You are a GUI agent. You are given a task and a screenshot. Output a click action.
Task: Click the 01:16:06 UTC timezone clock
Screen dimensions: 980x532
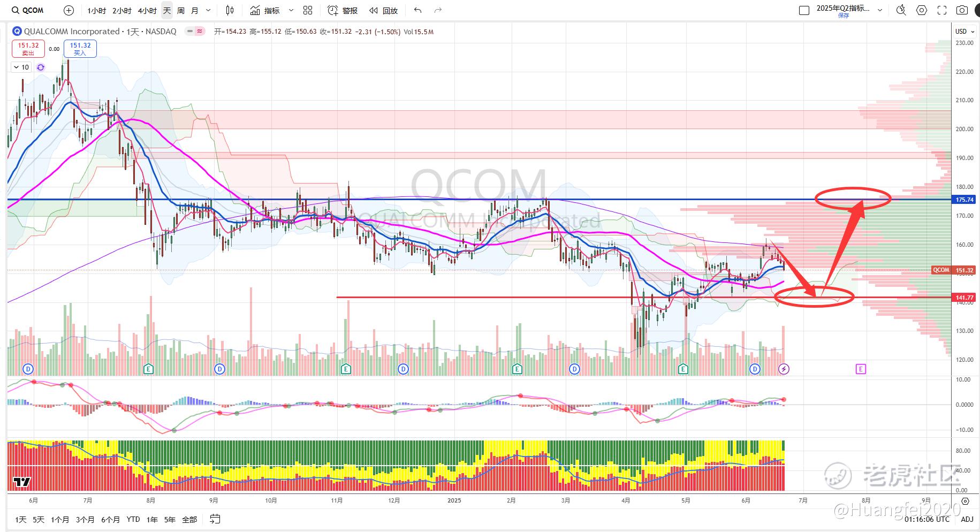click(928, 519)
